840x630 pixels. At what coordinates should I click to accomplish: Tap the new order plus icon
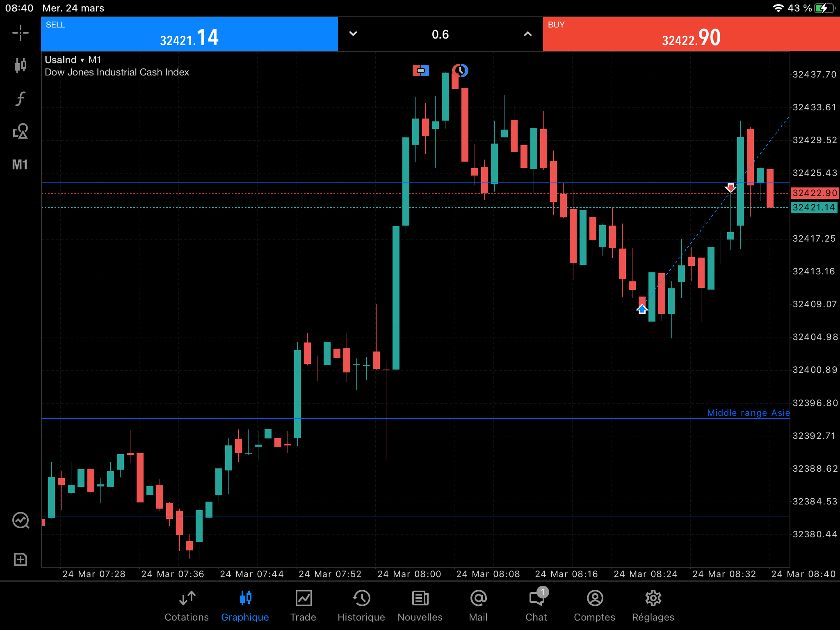[20, 559]
